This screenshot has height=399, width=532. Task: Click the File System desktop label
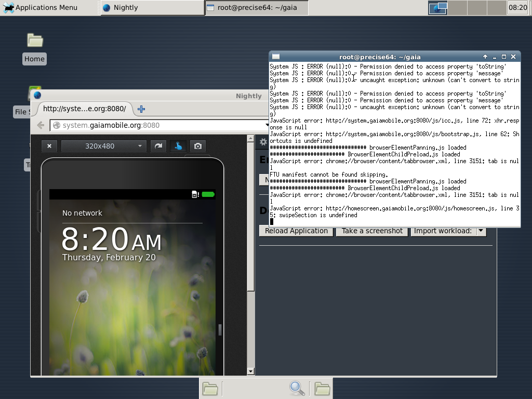pyautogui.click(x=22, y=112)
